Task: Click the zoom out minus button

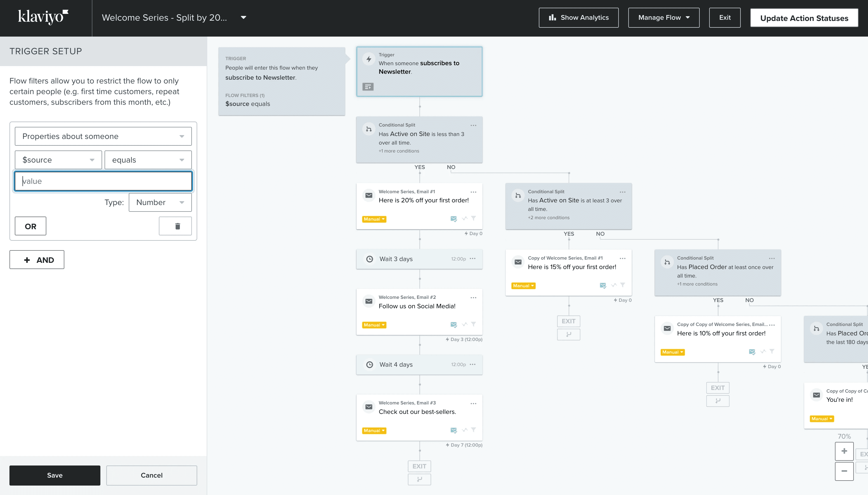Action: (x=844, y=471)
